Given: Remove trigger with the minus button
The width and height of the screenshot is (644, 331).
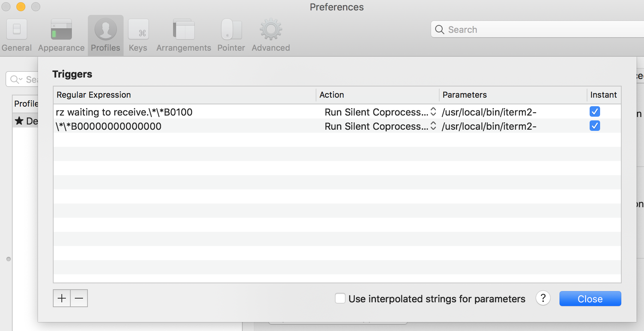Looking at the screenshot, I should pyautogui.click(x=79, y=298).
